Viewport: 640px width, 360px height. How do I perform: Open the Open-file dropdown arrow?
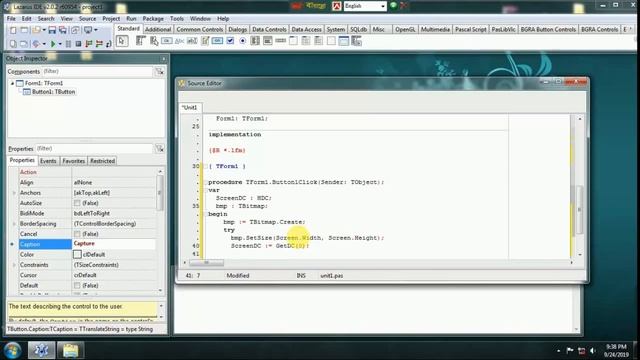[x=44, y=30]
